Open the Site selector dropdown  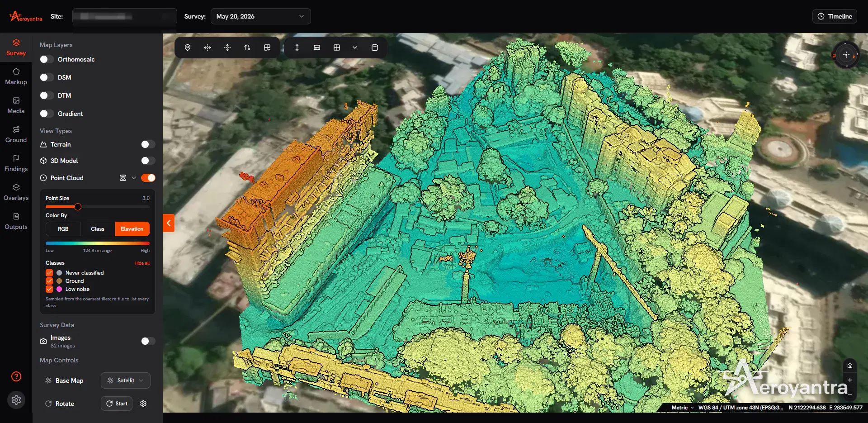(x=125, y=16)
